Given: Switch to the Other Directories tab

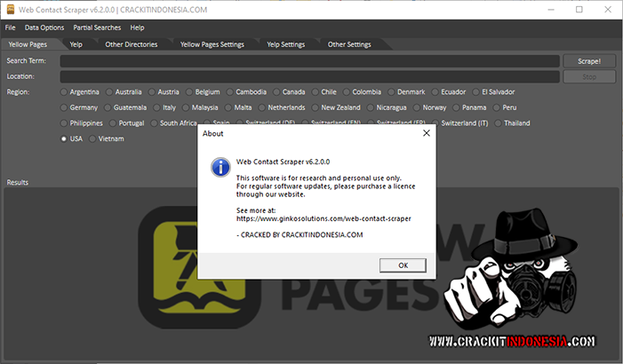Looking at the screenshot, I should (x=131, y=44).
